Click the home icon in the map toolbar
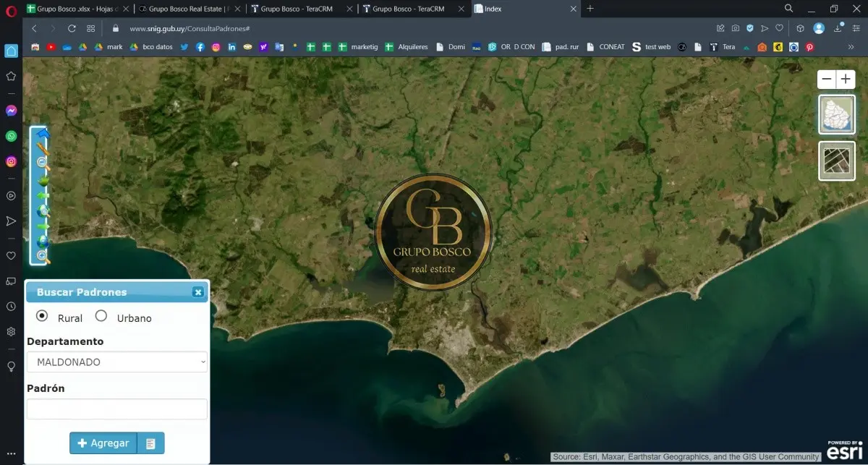The width and height of the screenshot is (868, 465). pos(42,133)
